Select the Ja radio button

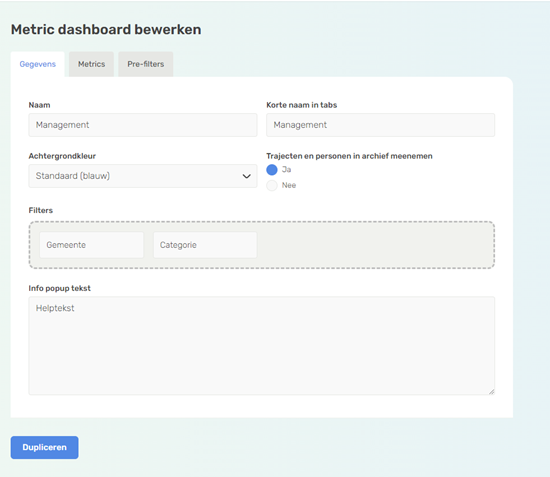point(272,170)
